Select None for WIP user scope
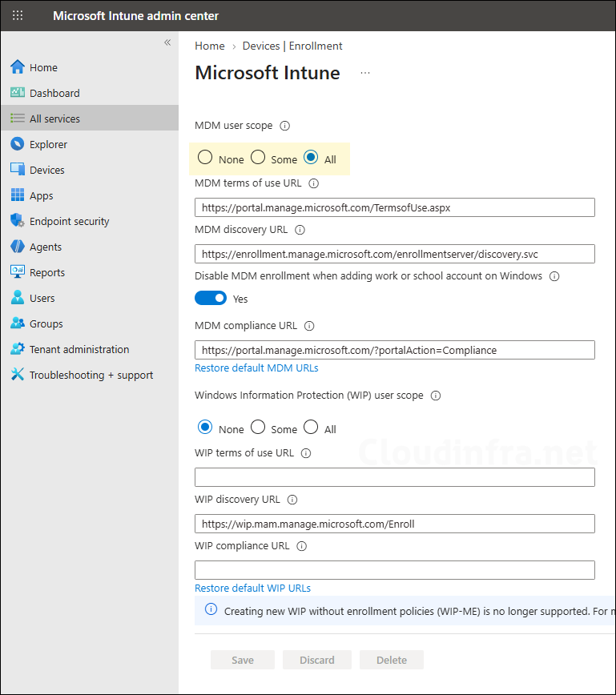Viewport: 616px width, 695px height. coord(205,428)
